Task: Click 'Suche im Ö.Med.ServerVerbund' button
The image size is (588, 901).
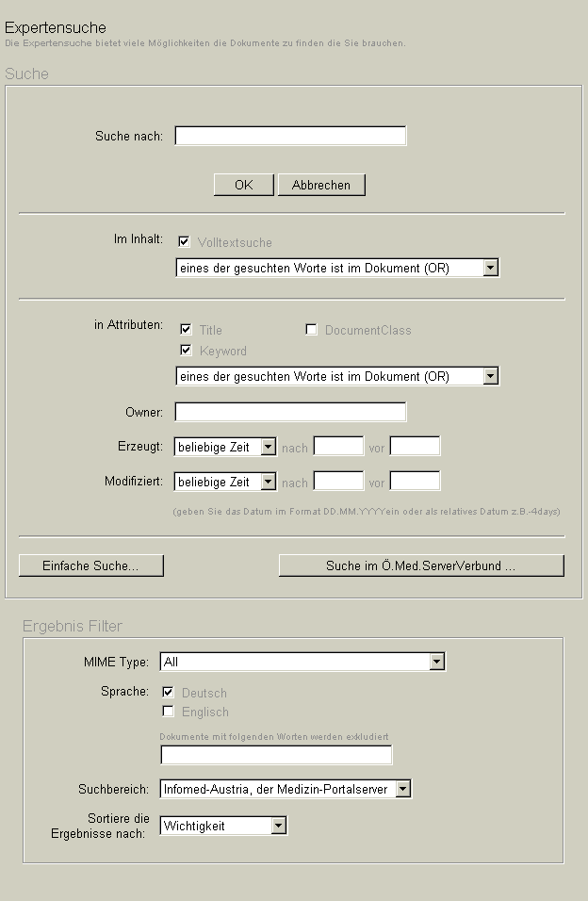Action: coord(421,565)
